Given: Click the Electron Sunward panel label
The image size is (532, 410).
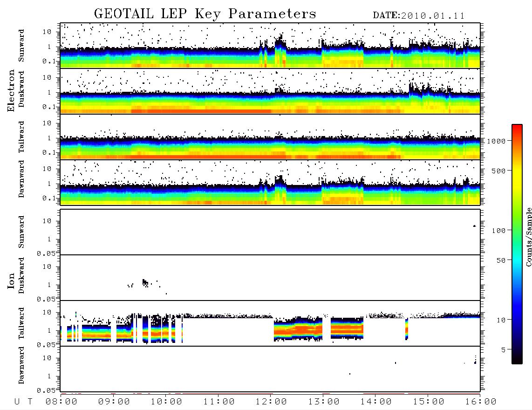Looking at the screenshot, I should click(21, 46).
